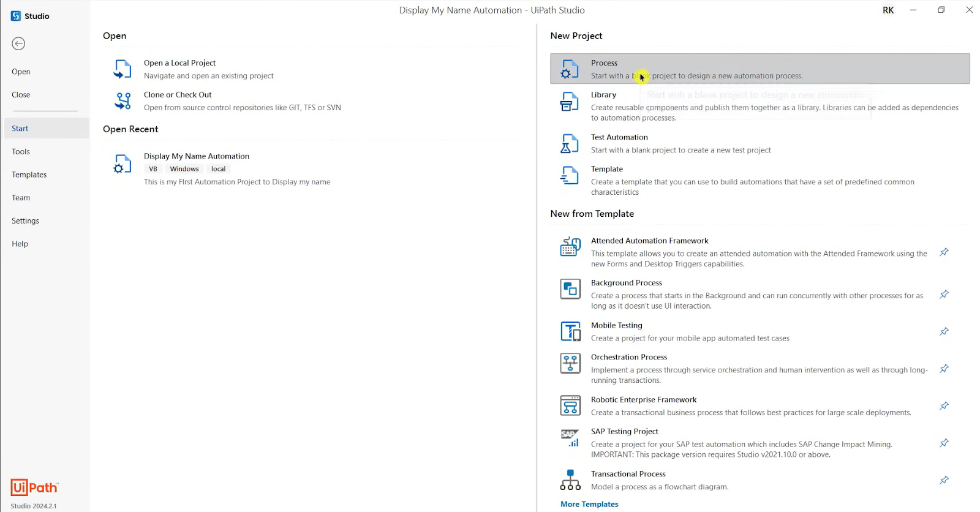Minimize the UiPath Studio window

pos(913,10)
